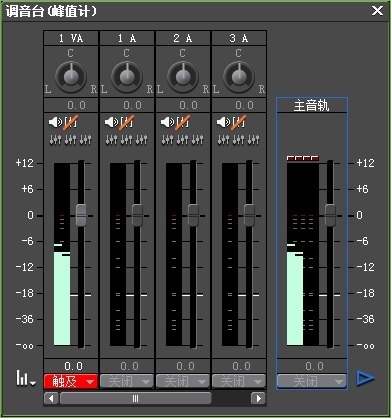Image resolution: width=391 pixels, height=418 pixels.
Task: Enable second gang fader icon on track 1 A
Action: tap(126, 140)
